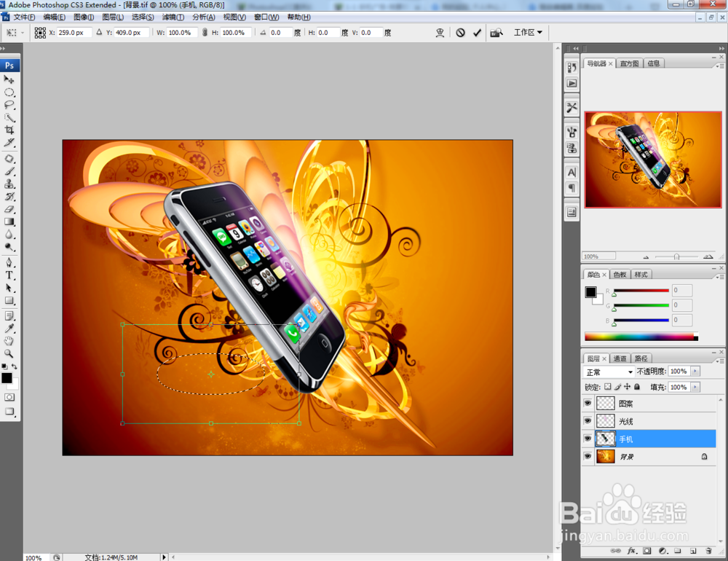Select the Eyedropper tool
Screen dimensions: 728x561
(9, 329)
